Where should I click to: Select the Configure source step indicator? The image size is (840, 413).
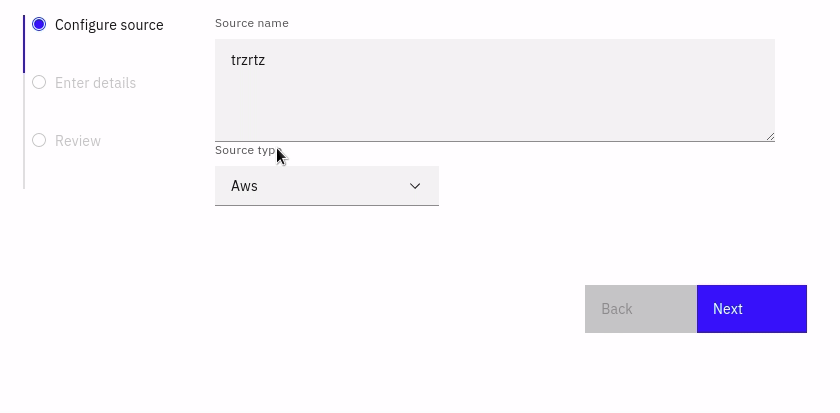(x=39, y=24)
